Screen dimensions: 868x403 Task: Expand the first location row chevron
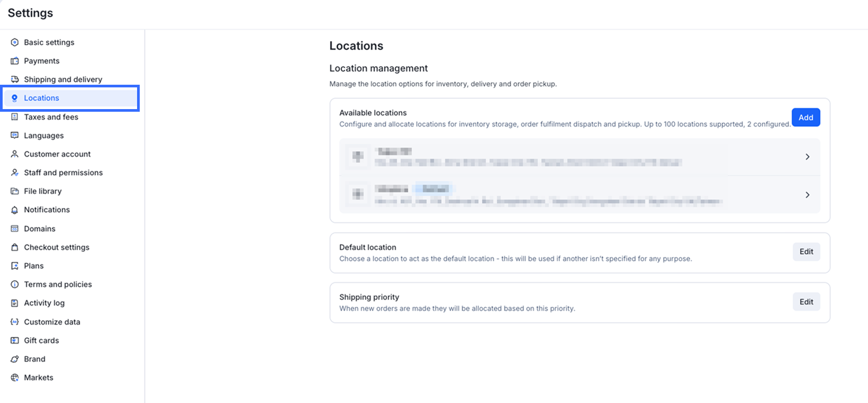[x=807, y=157]
